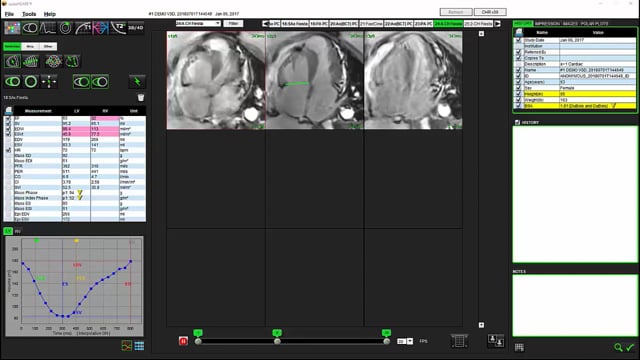Viewport: 640px width, 360px height.
Task: Click the green lightning auto-segmentation icon
Action: click(x=137, y=82)
